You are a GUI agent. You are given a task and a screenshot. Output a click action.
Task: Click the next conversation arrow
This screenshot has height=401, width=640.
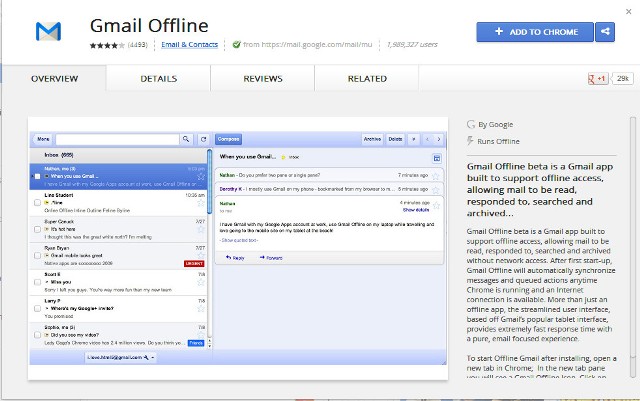[439, 139]
